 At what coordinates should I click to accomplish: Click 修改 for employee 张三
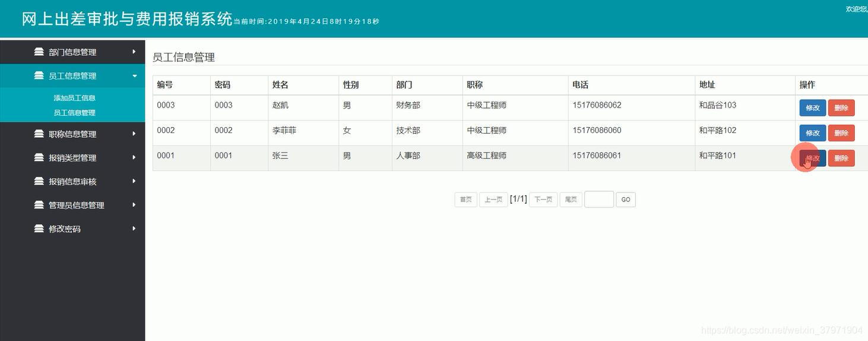813,158
